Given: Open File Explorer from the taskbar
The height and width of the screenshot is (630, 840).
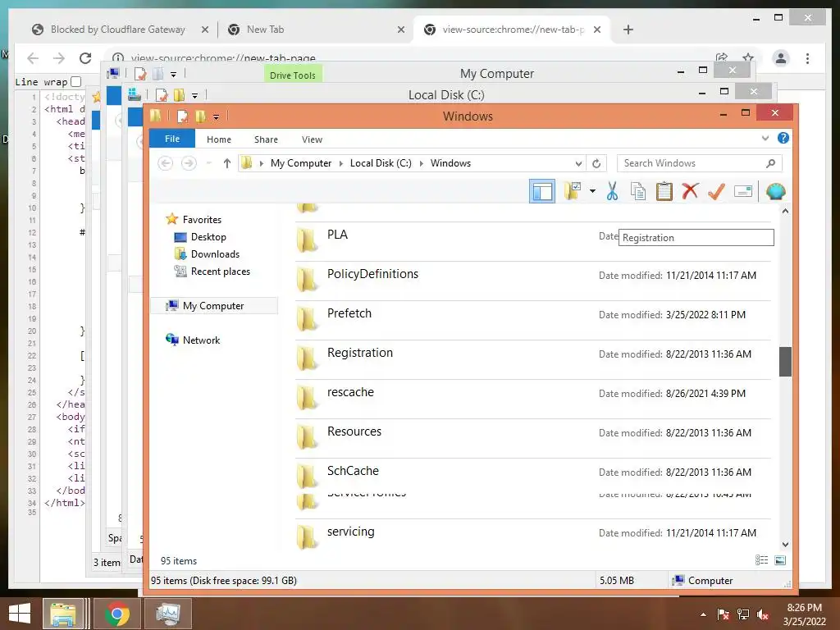Looking at the screenshot, I should 63,614.
